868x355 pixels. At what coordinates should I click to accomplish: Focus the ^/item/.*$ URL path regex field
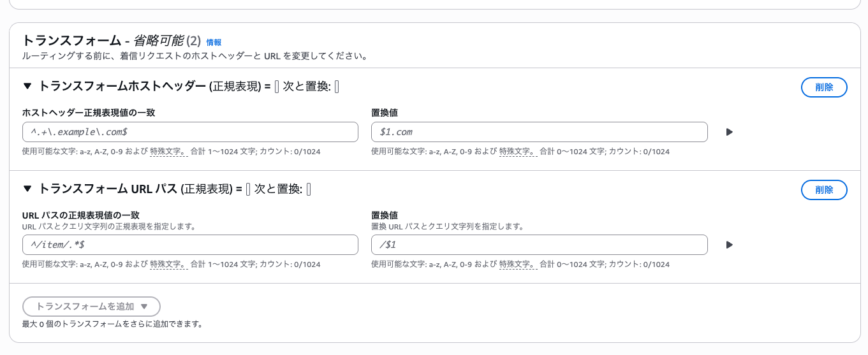click(190, 245)
